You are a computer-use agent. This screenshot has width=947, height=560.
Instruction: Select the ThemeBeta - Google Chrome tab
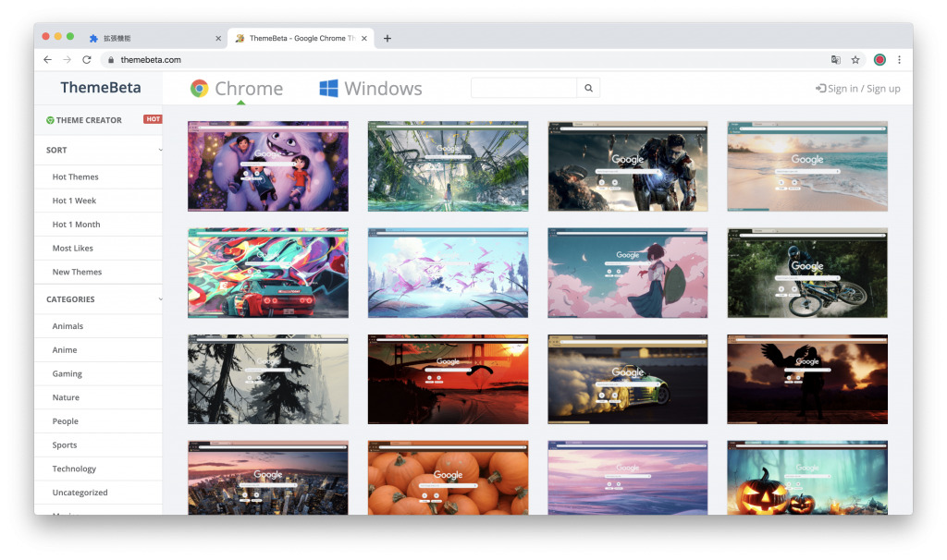(301, 38)
